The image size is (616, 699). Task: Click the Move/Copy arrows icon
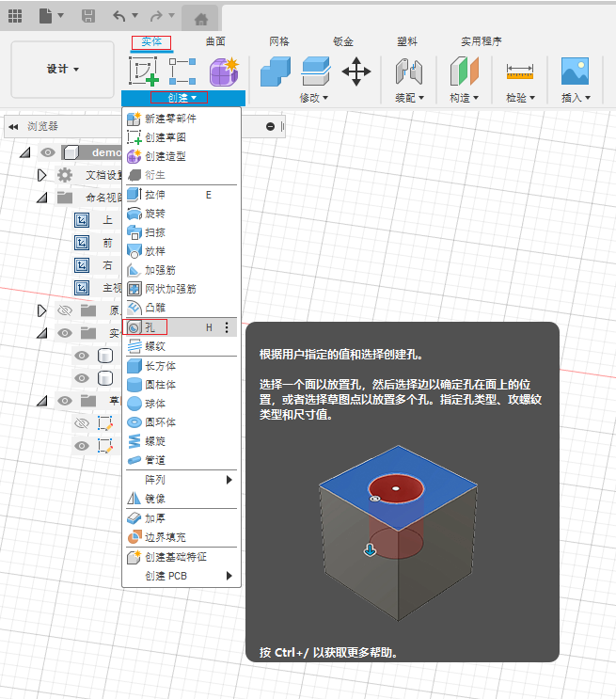point(356,71)
